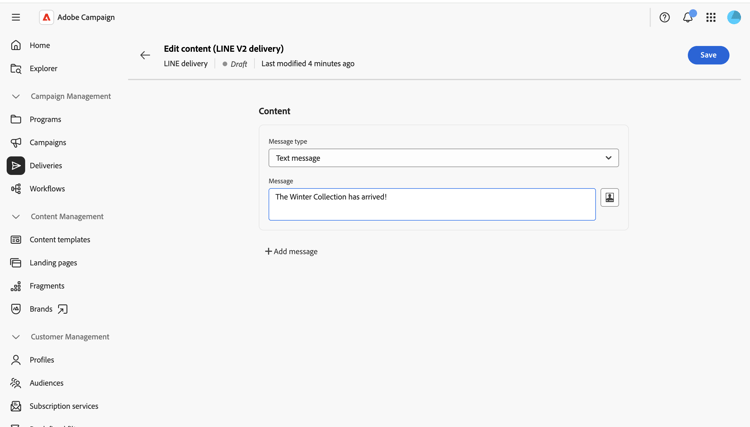Click the Content section heading
The width and height of the screenshot is (750, 427).
(x=275, y=111)
